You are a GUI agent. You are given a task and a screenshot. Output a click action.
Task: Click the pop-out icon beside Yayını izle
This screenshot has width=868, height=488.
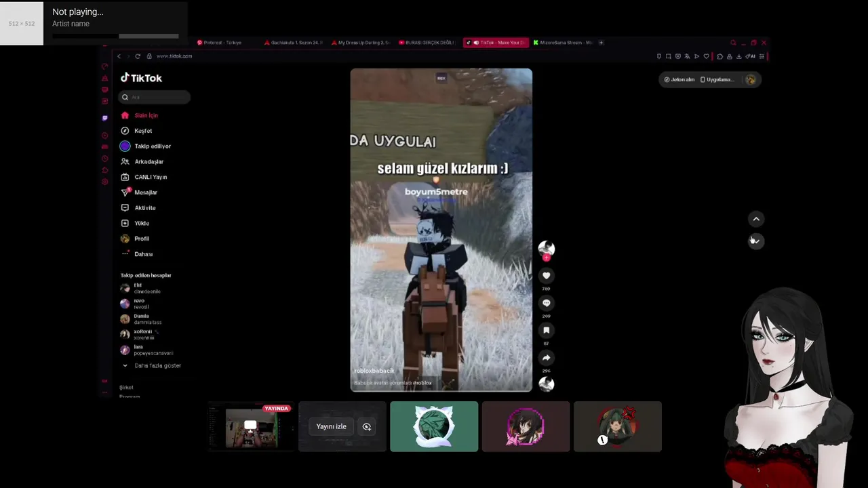coord(367,426)
